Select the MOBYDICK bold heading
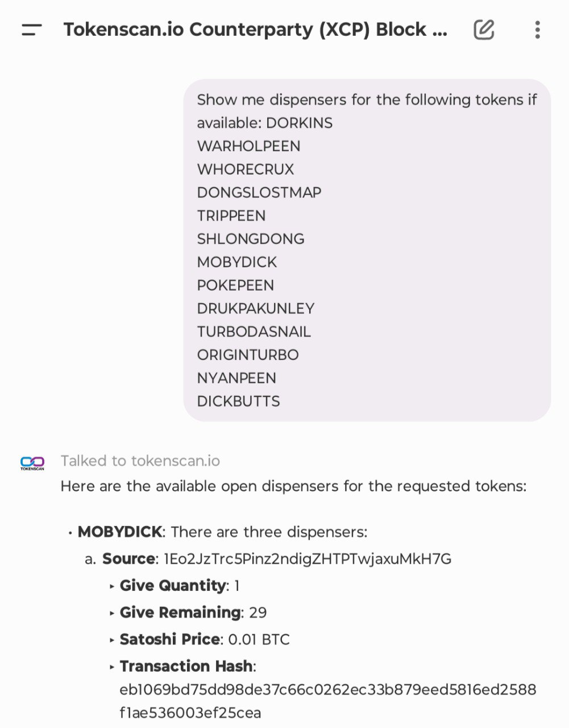This screenshot has width=569, height=728. 120,532
